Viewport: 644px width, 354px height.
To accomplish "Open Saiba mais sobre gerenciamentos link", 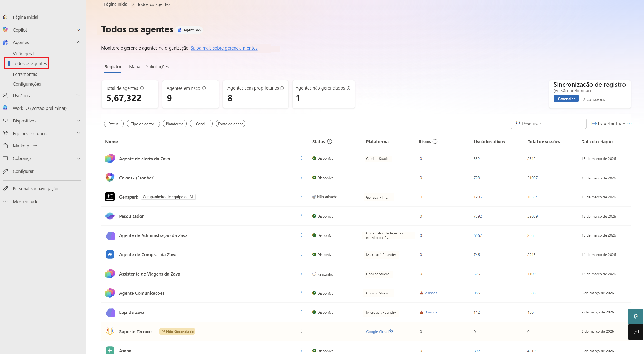I will click(x=224, y=48).
